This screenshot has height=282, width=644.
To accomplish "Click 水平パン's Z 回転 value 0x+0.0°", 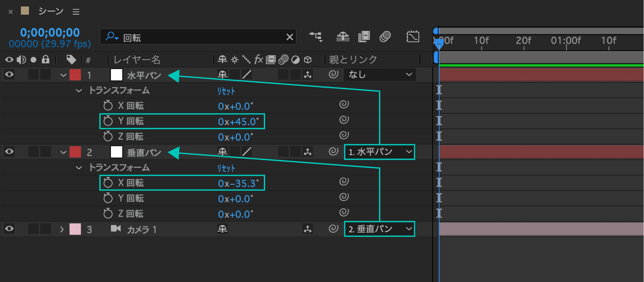I will (x=236, y=137).
